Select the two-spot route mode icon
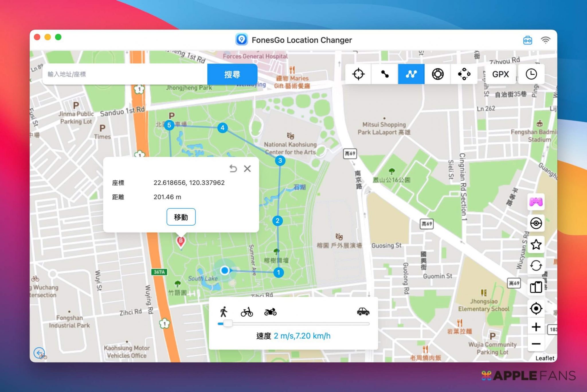 pyautogui.click(x=385, y=74)
